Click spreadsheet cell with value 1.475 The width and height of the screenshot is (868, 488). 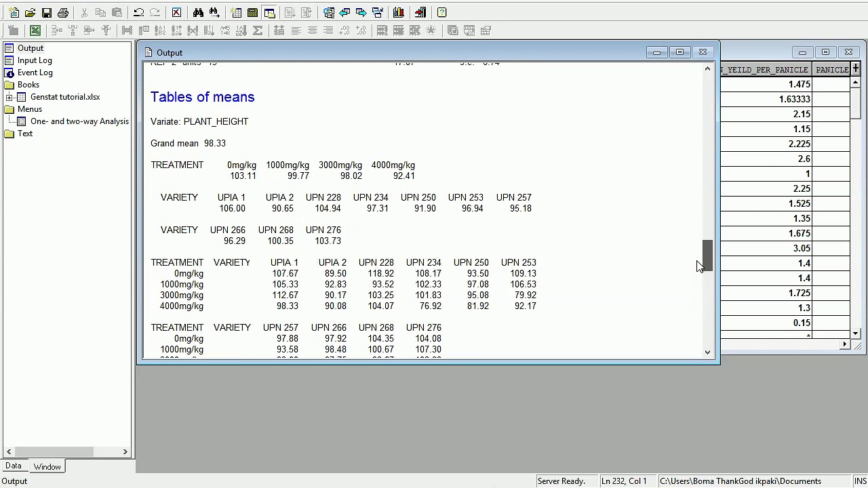pos(766,84)
